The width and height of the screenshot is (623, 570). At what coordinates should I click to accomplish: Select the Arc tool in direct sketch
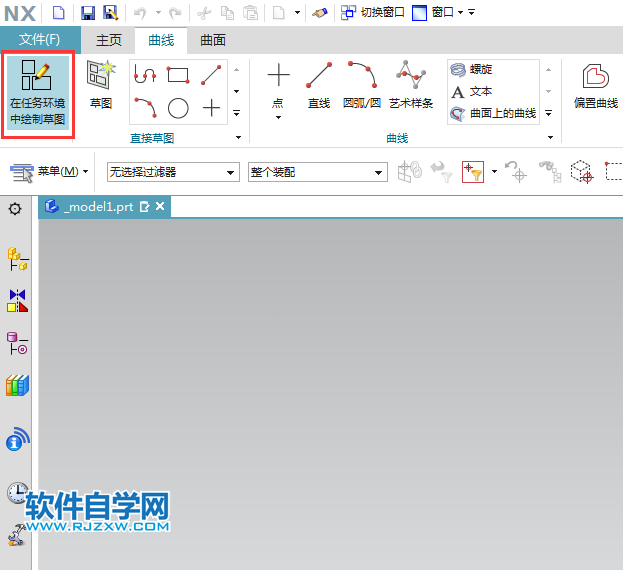tap(145, 108)
